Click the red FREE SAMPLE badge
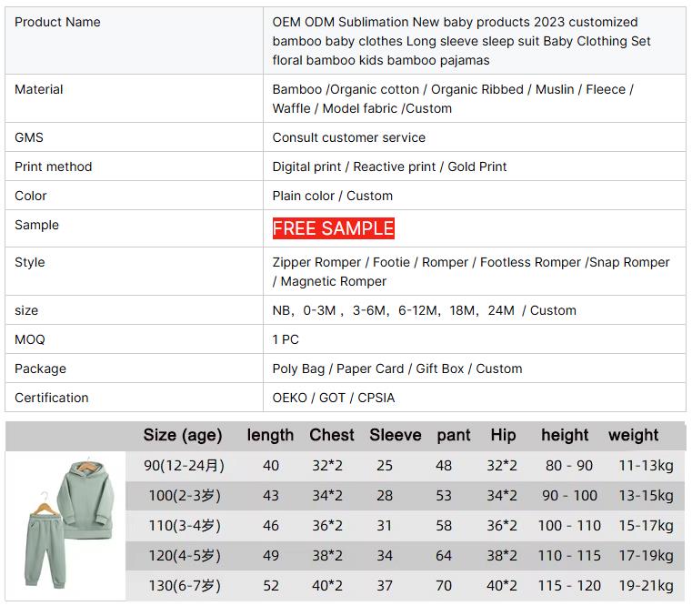Screen dimensions: 692x616 333,228
